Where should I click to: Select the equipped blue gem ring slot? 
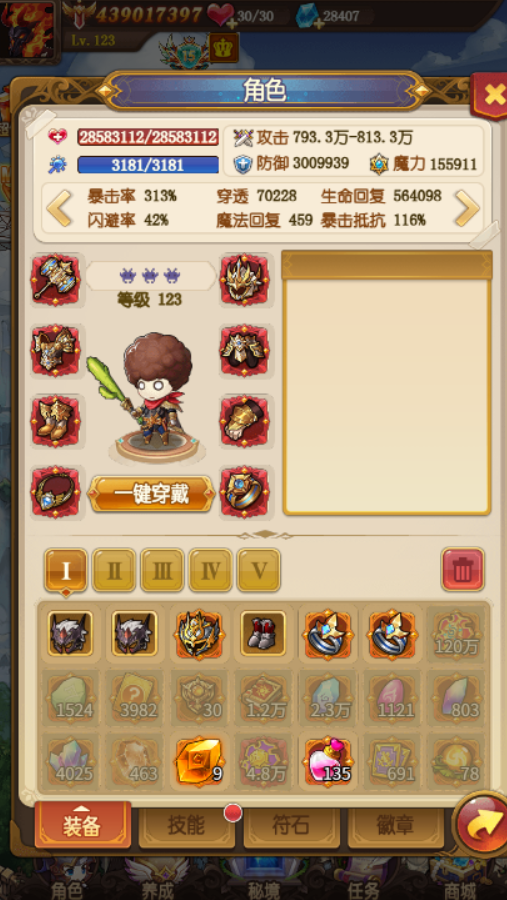pyautogui.click(x=245, y=492)
